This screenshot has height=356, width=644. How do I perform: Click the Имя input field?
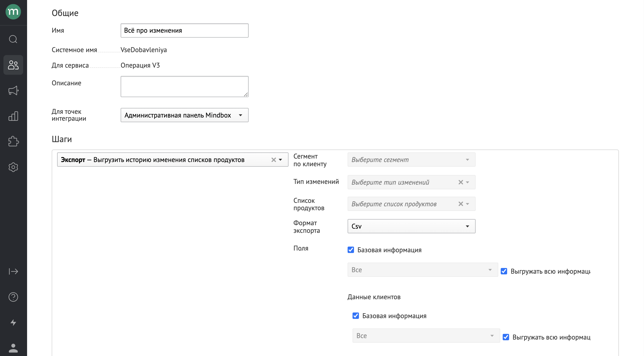pyautogui.click(x=184, y=30)
